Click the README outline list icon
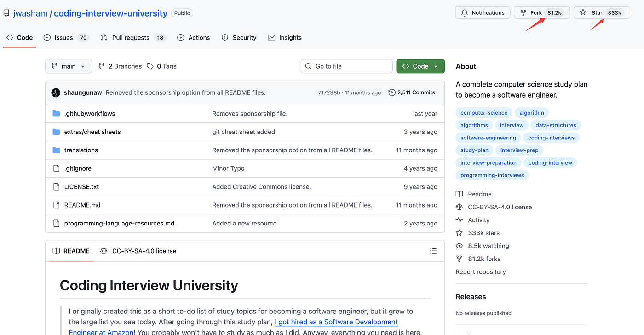 coord(433,251)
